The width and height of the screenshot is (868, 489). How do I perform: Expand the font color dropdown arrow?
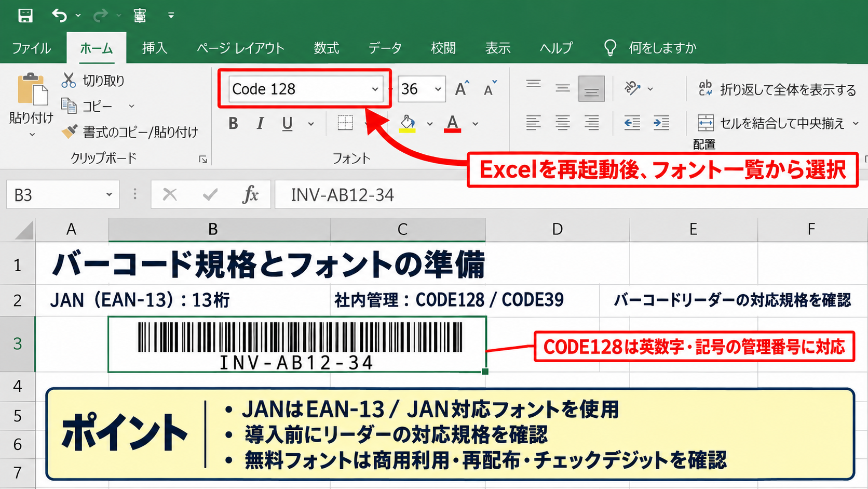pos(476,124)
